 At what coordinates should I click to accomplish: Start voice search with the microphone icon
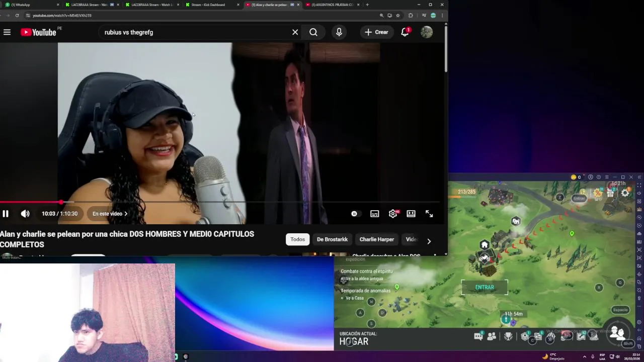click(339, 32)
